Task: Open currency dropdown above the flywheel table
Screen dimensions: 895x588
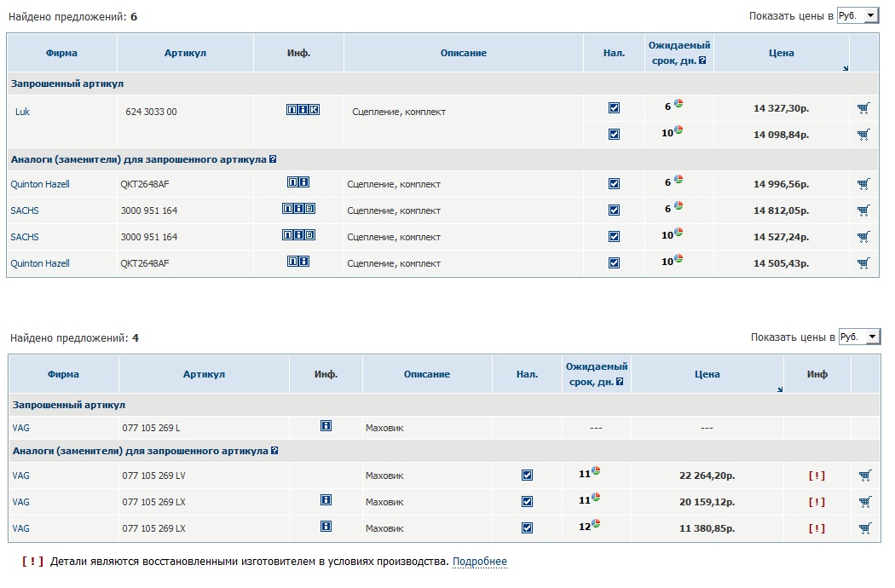Action: (x=860, y=337)
